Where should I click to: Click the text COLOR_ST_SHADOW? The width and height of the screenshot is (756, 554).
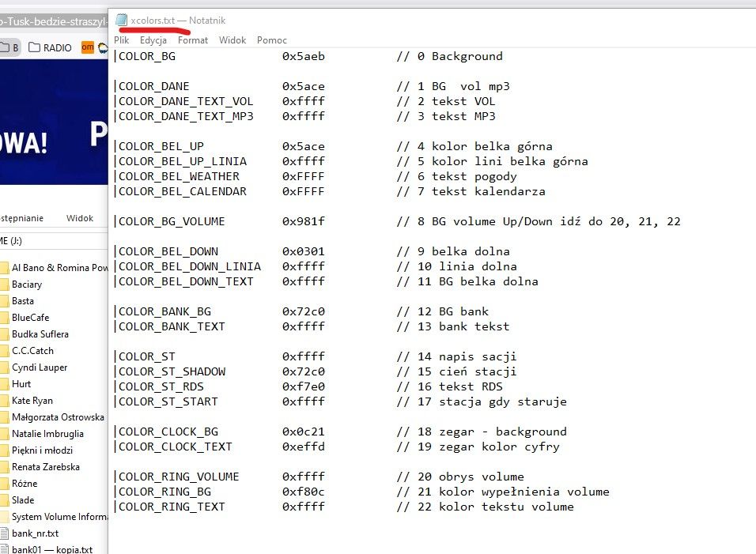pos(172,372)
